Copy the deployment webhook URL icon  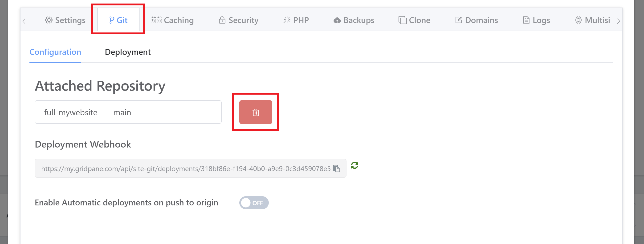point(336,168)
